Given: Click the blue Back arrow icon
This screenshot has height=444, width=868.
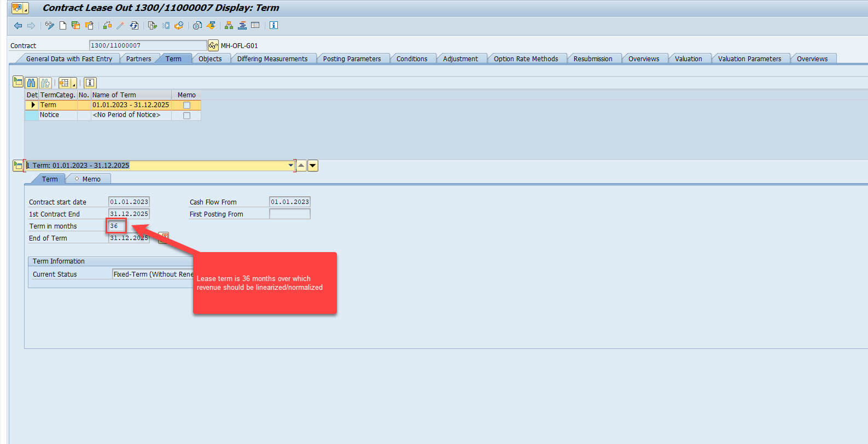Looking at the screenshot, I should click(x=18, y=26).
